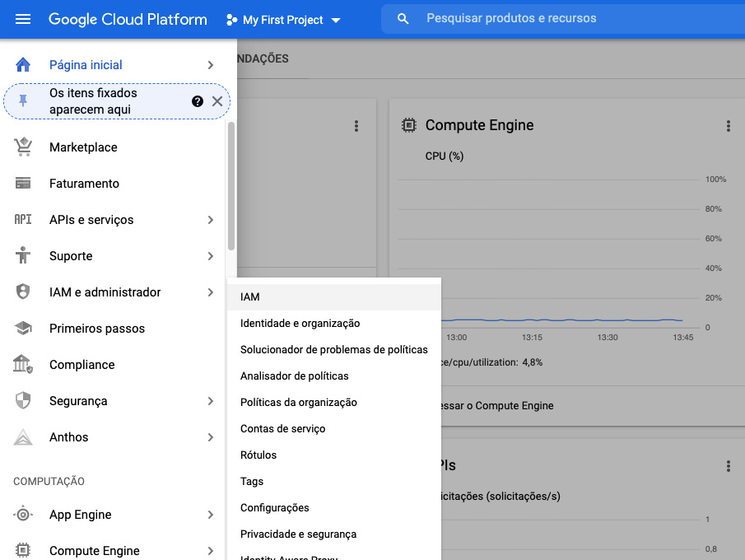Expand the Página inicial submenu arrow
Image resolution: width=745 pixels, height=560 pixels.
[211, 65]
